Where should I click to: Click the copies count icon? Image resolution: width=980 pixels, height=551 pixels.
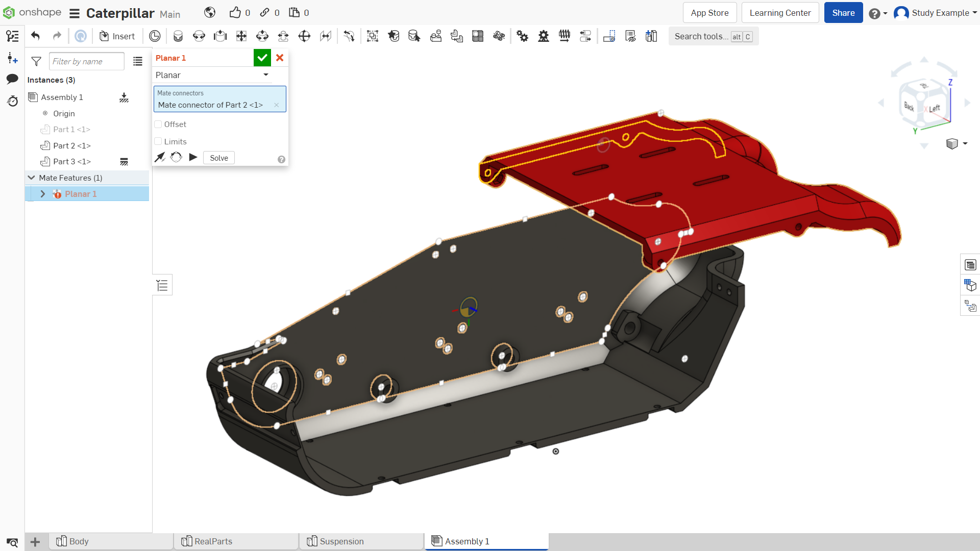(295, 13)
